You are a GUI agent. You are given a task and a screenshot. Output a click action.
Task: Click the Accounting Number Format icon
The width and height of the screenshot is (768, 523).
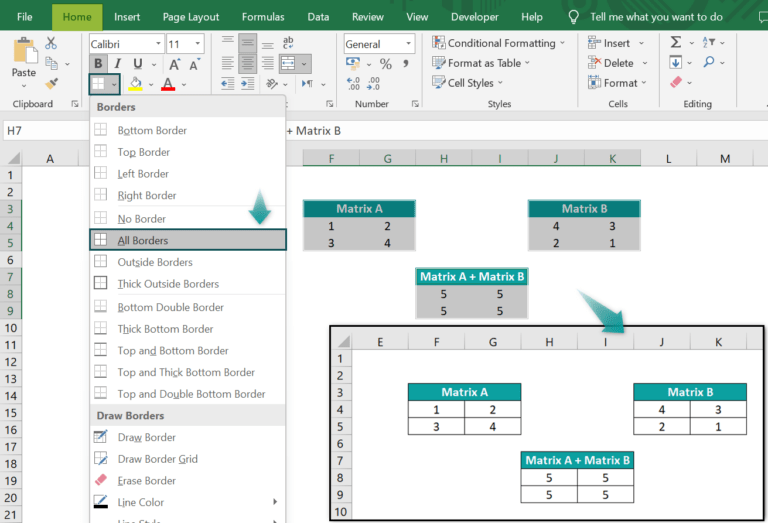(x=353, y=63)
